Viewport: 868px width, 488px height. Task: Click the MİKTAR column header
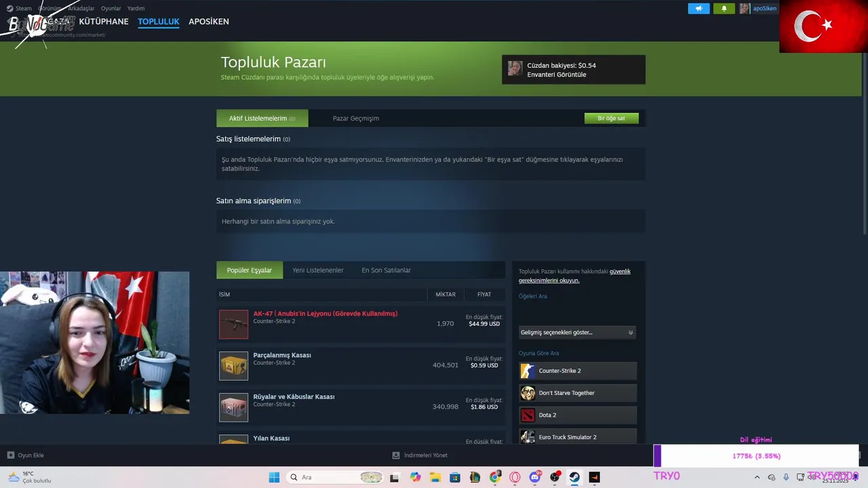446,294
